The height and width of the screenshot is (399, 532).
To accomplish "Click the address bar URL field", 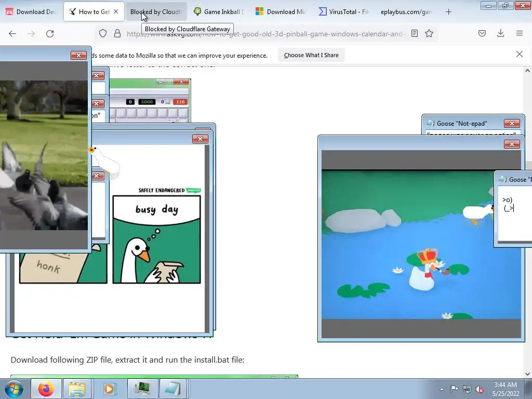I will tap(265, 34).
